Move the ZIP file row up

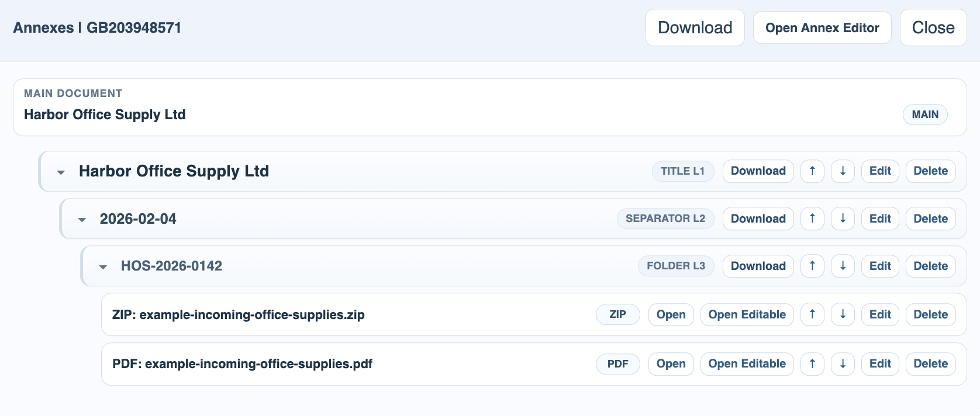[x=812, y=314]
